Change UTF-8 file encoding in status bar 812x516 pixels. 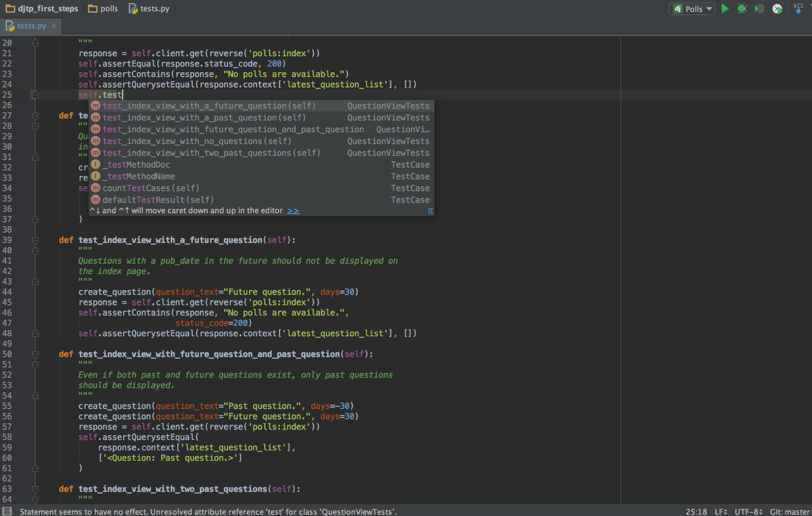(749, 512)
